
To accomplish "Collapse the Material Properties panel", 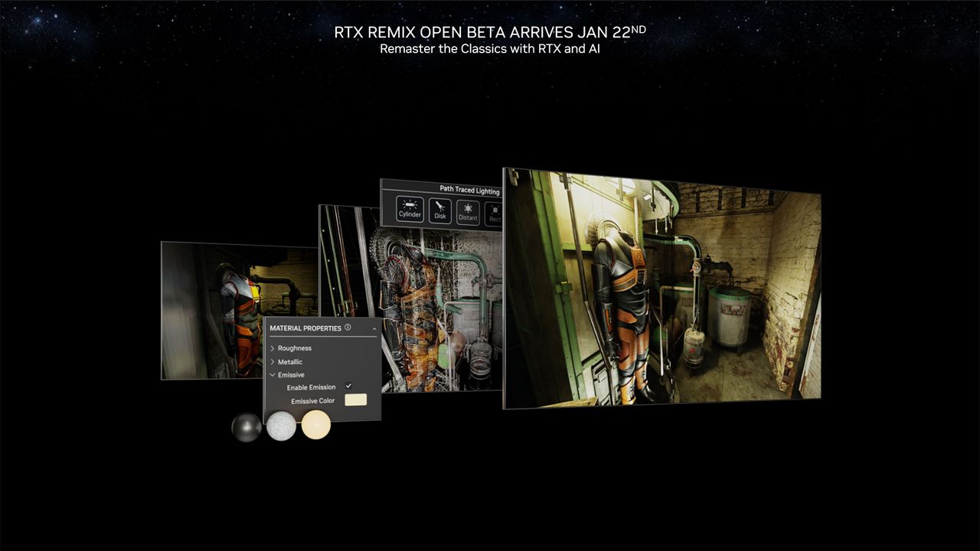I will 374,328.
